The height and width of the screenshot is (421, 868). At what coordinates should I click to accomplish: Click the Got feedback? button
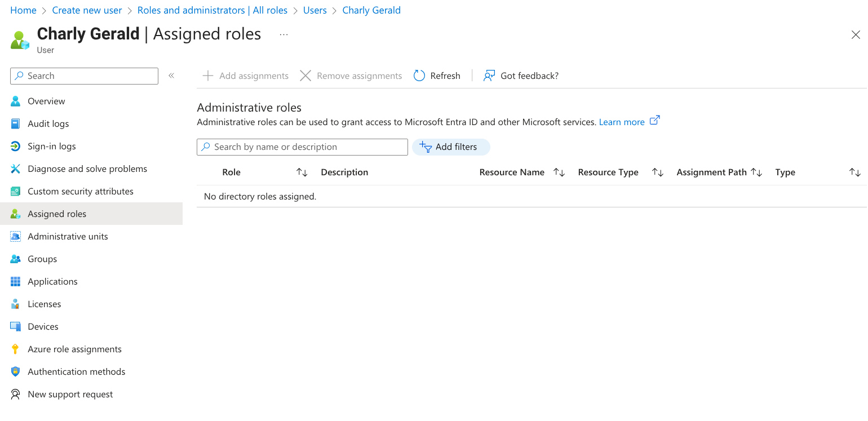pos(520,75)
